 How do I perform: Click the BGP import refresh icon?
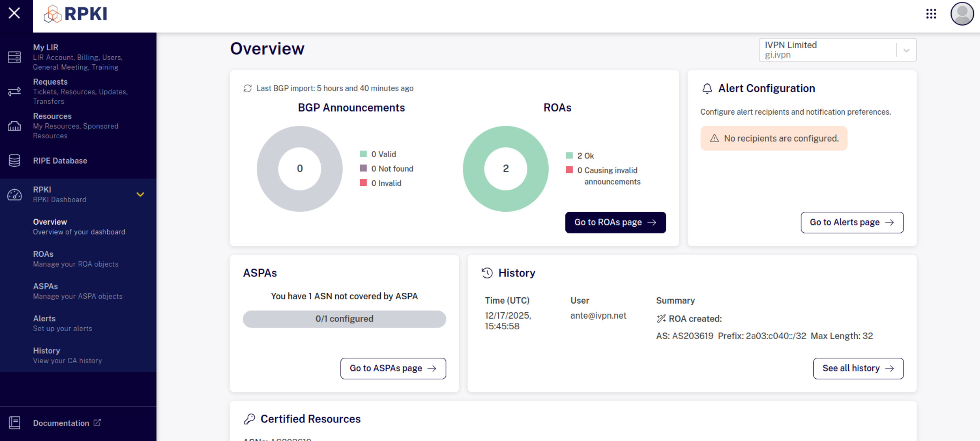tap(248, 88)
